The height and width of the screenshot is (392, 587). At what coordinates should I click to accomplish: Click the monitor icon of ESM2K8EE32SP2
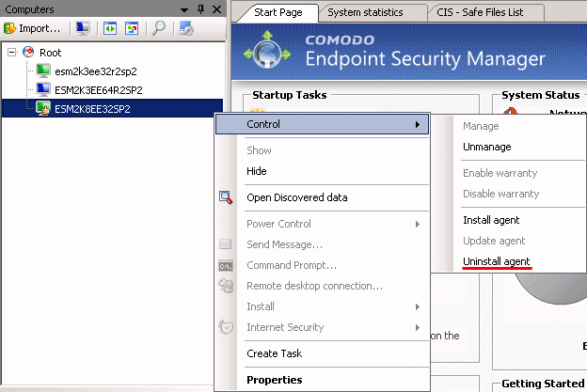[x=43, y=108]
